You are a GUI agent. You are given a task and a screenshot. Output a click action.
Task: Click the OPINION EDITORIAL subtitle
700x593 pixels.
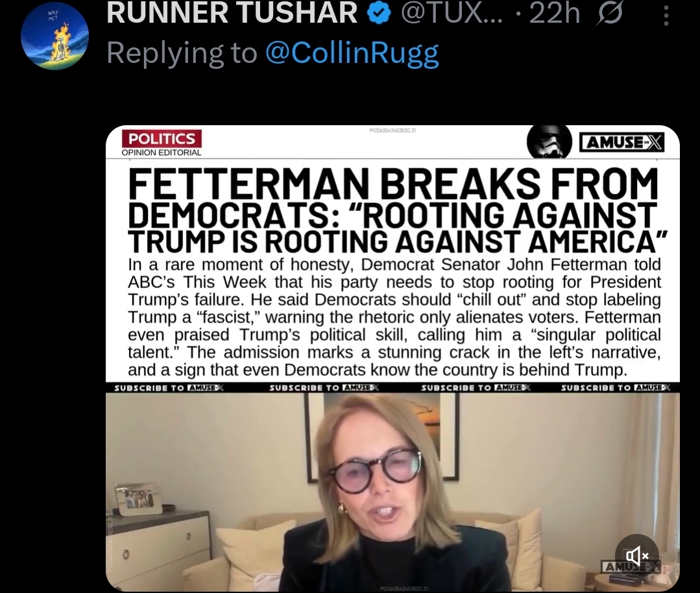(162, 152)
